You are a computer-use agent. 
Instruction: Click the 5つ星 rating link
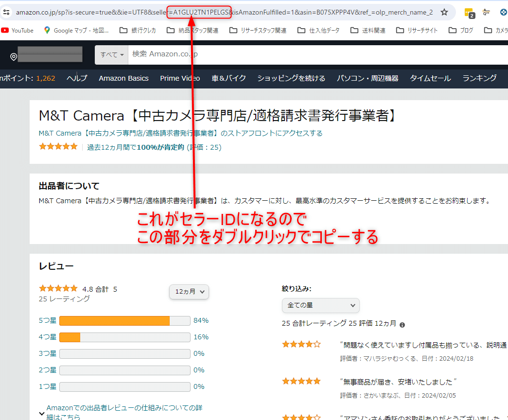[48, 320]
